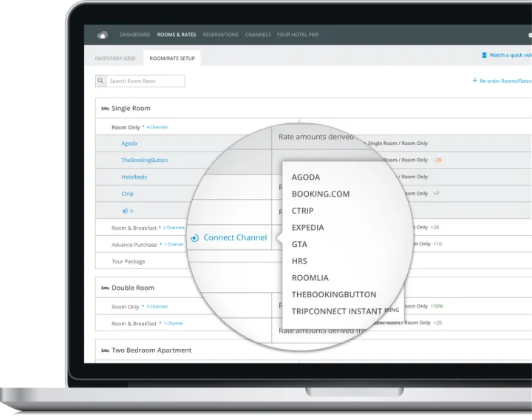Click the -20 rate adjustment value
Viewport: 532px width, 420px height.
[437, 160]
